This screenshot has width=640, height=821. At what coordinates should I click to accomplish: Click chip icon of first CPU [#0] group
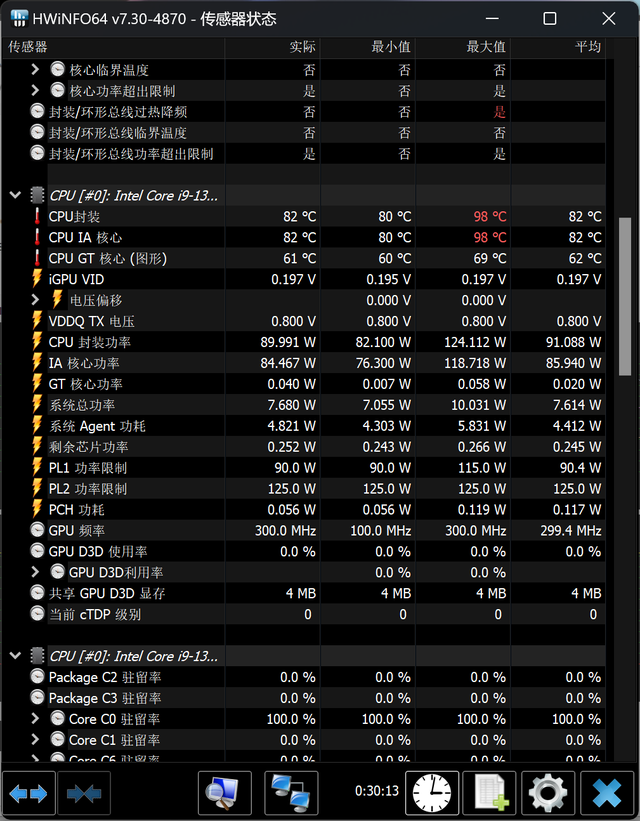coord(37,195)
